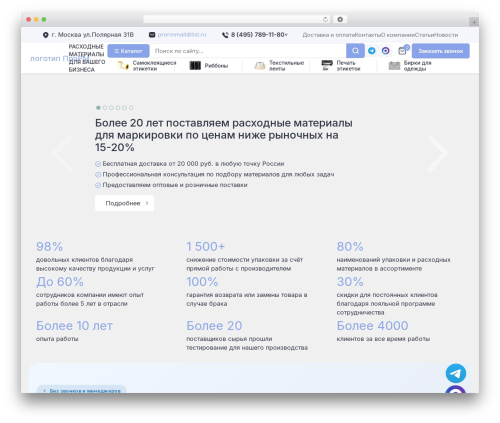This screenshot has width=500, height=423.
Task: Click the Бирки для одежды tag icon
Action: click(394, 66)
